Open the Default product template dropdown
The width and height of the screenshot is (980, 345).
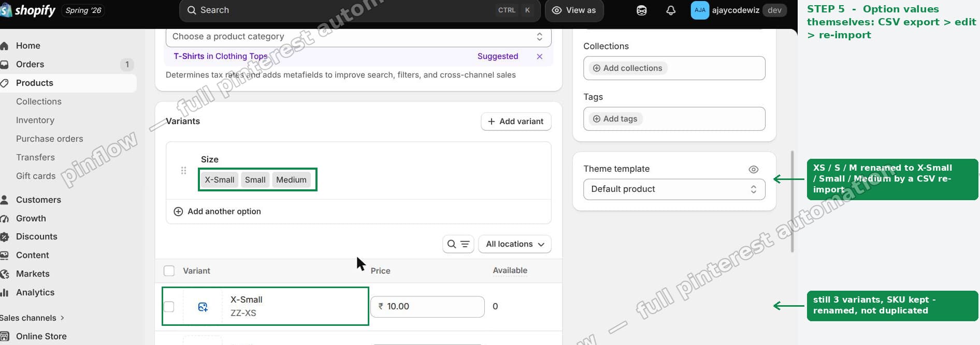click(674, 189)
